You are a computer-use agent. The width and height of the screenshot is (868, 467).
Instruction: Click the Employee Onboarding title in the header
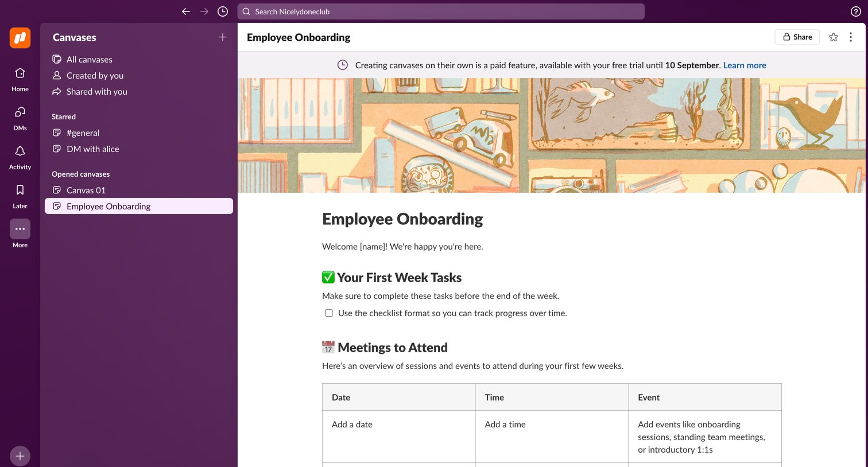(x=299, y=37)
